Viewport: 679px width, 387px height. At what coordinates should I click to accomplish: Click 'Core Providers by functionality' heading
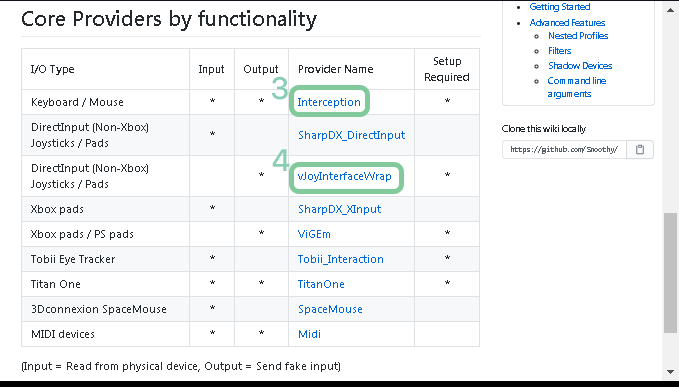tap(169, 19)
